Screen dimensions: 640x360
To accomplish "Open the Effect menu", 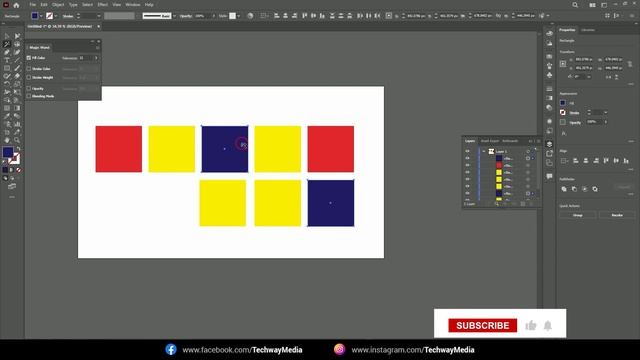I will 102,5.
